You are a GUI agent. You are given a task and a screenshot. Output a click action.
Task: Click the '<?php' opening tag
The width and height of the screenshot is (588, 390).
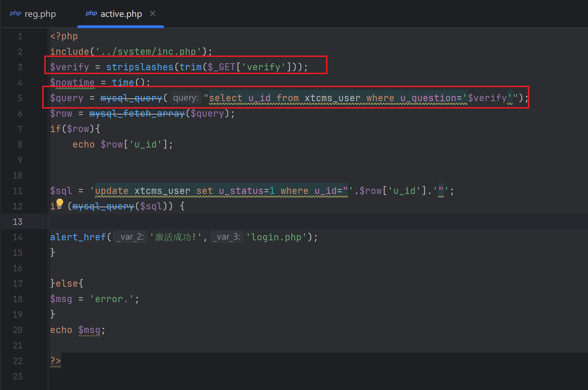coord(64,36)
